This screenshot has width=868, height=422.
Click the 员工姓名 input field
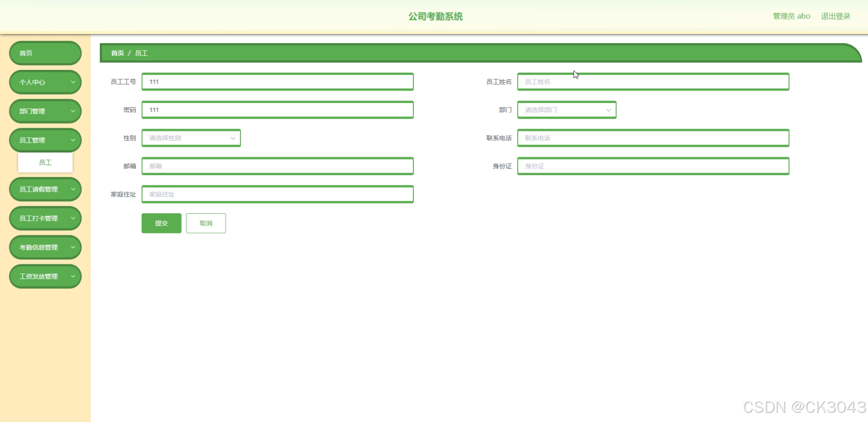[653, 81]
